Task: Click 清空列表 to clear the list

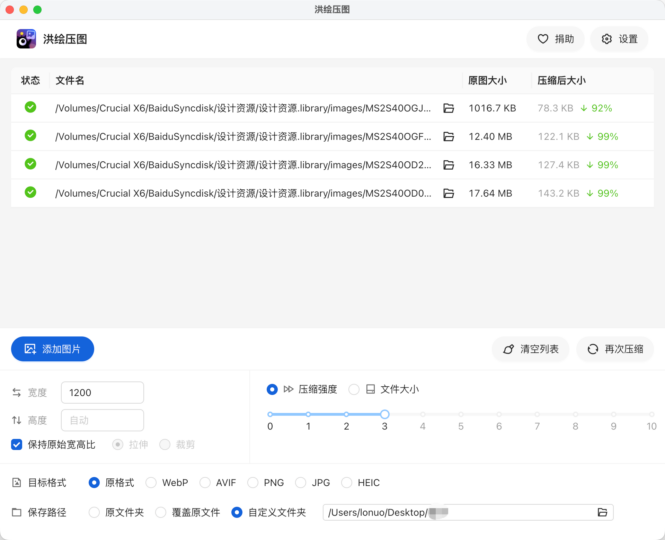Action: coord(530,349)
